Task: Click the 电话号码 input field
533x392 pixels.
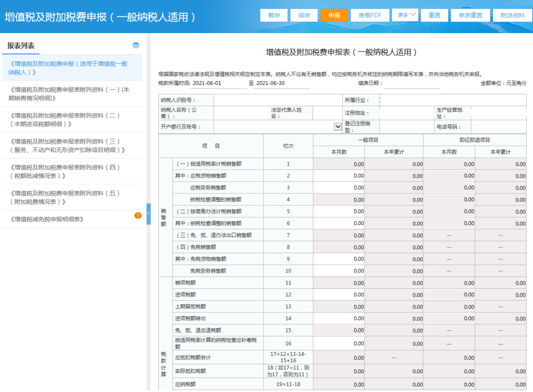Action: pos(498,127)
